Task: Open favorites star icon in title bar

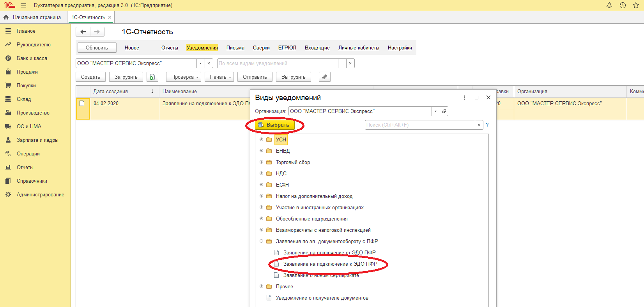Action: coord(636,5)
